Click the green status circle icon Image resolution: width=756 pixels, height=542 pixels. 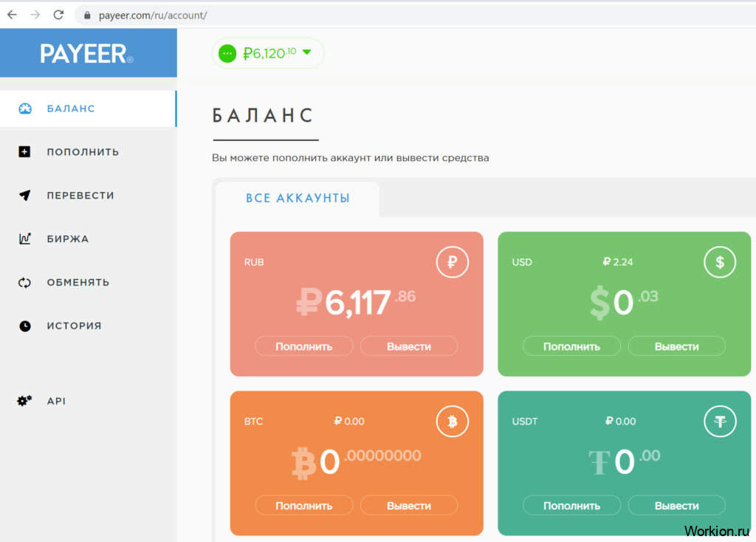227,53
